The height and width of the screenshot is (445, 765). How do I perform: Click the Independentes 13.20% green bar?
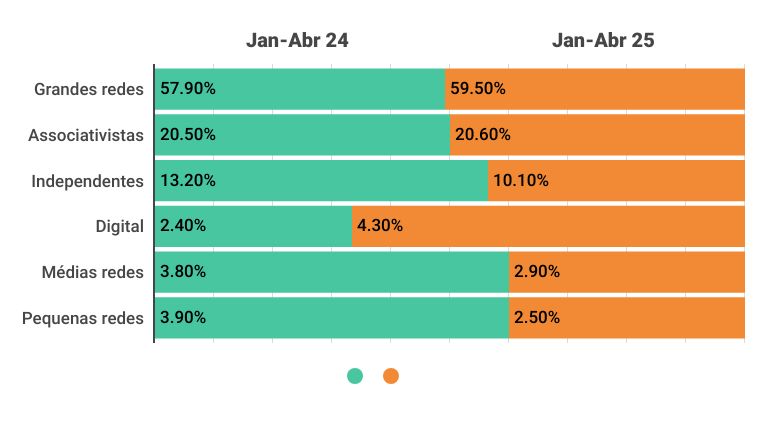(x=321, y=181)
